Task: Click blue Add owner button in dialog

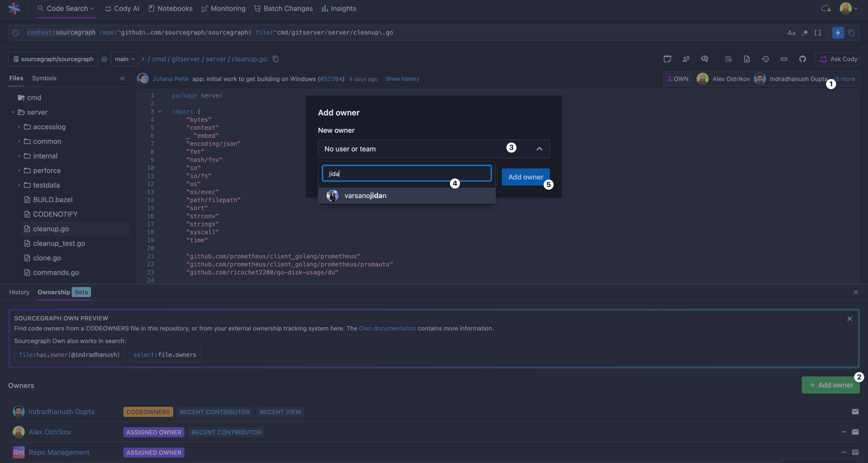Action: 525,177
